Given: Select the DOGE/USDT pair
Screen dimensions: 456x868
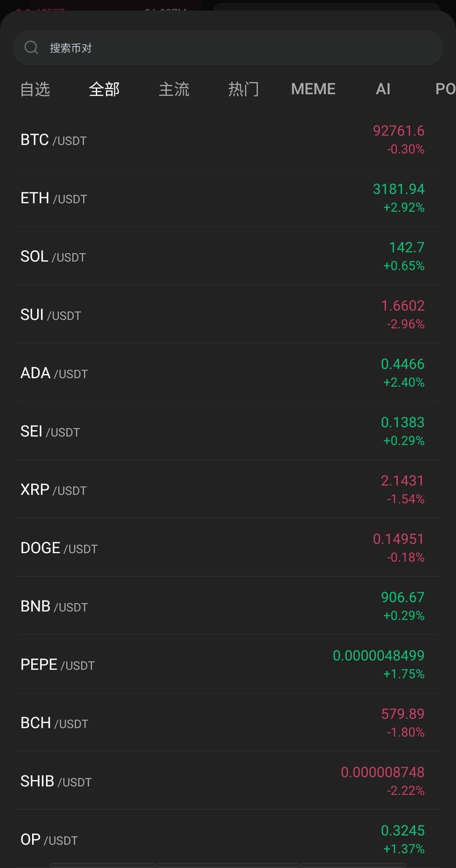Looking at the screenshot, I should [x=228, y=548].
